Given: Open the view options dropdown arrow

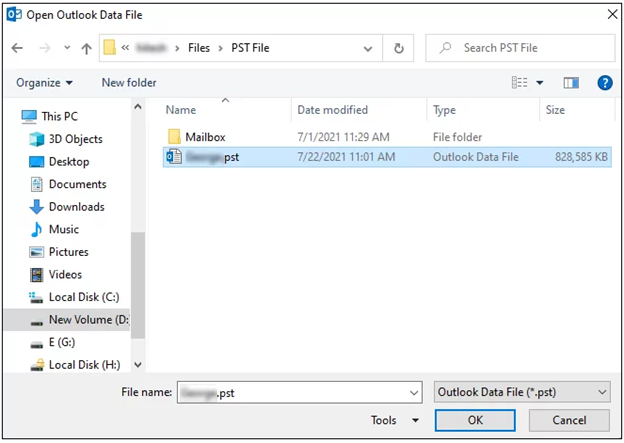Looking at the screenshot, I should [x=540, y=83].
